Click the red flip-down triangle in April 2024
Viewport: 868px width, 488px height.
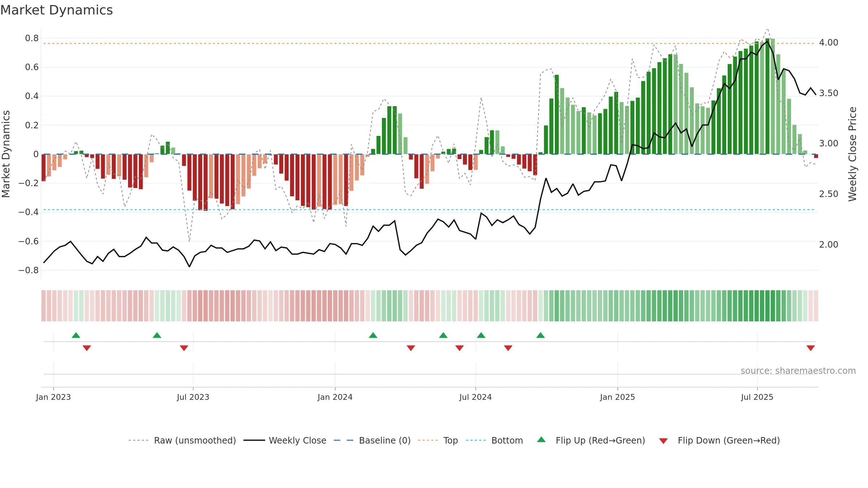tap(411, 348)
